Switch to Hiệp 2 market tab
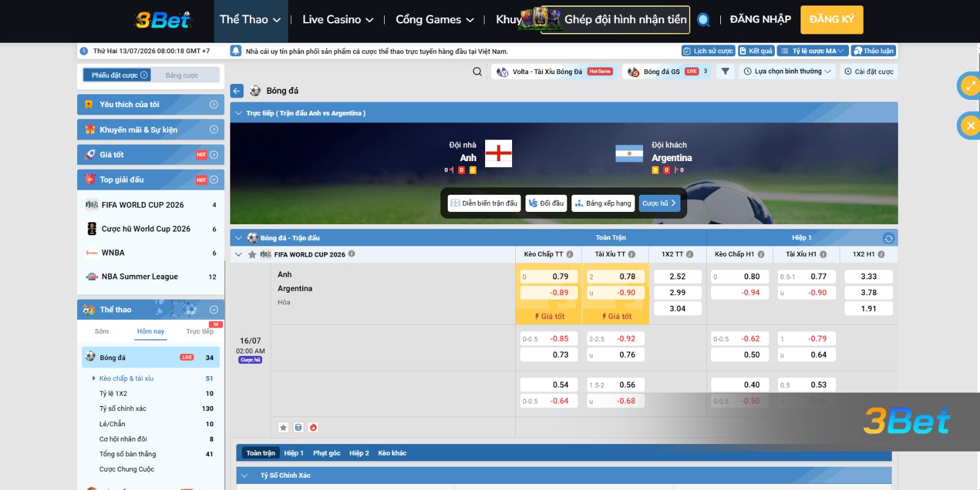 [x=359, y=453]
